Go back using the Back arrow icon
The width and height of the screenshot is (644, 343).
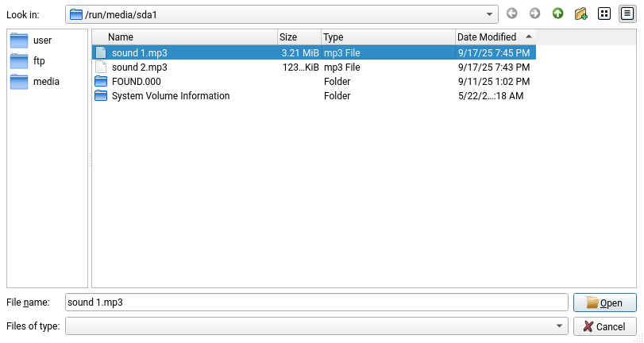tap(511, 14)
